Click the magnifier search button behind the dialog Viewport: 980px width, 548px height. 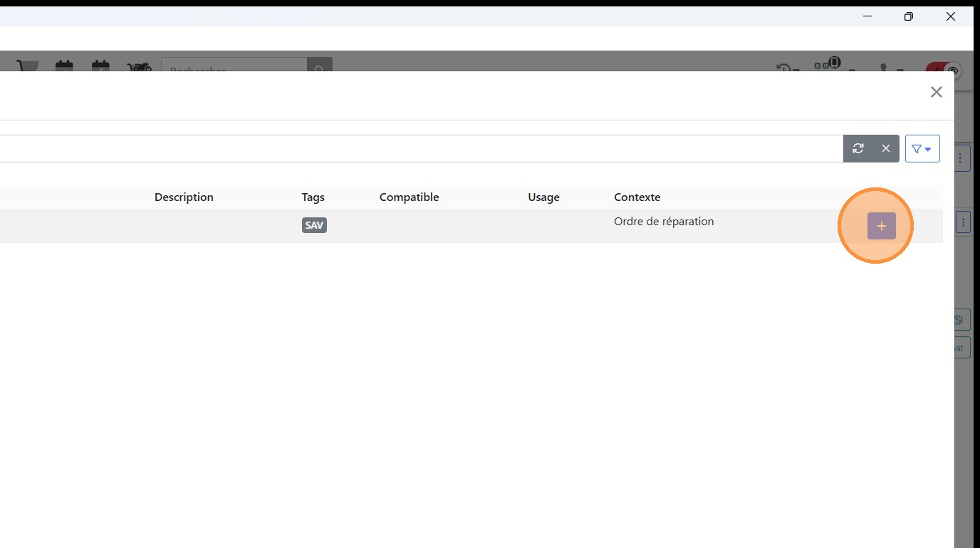[320, 65]
